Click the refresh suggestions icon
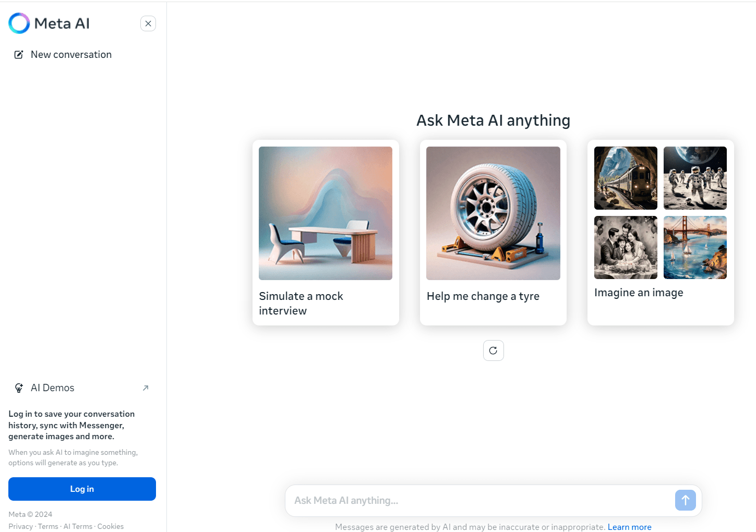 point(493,350)
